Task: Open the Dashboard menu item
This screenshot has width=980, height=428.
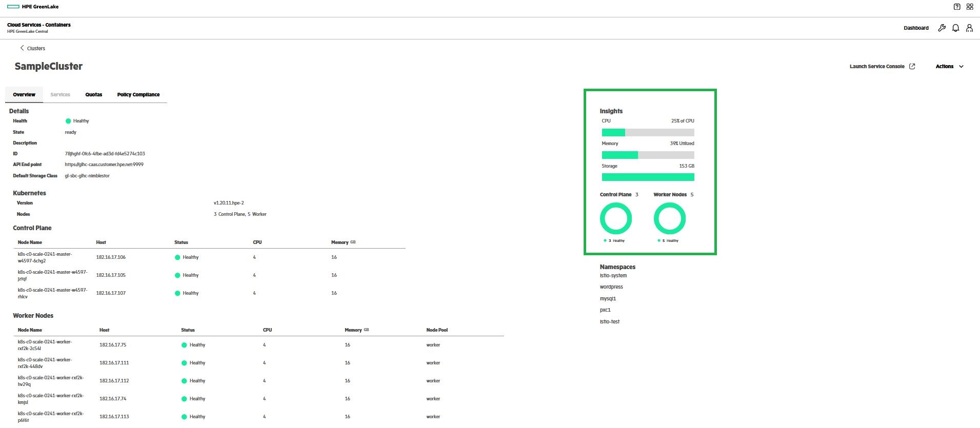Action: tap(916, 28)
